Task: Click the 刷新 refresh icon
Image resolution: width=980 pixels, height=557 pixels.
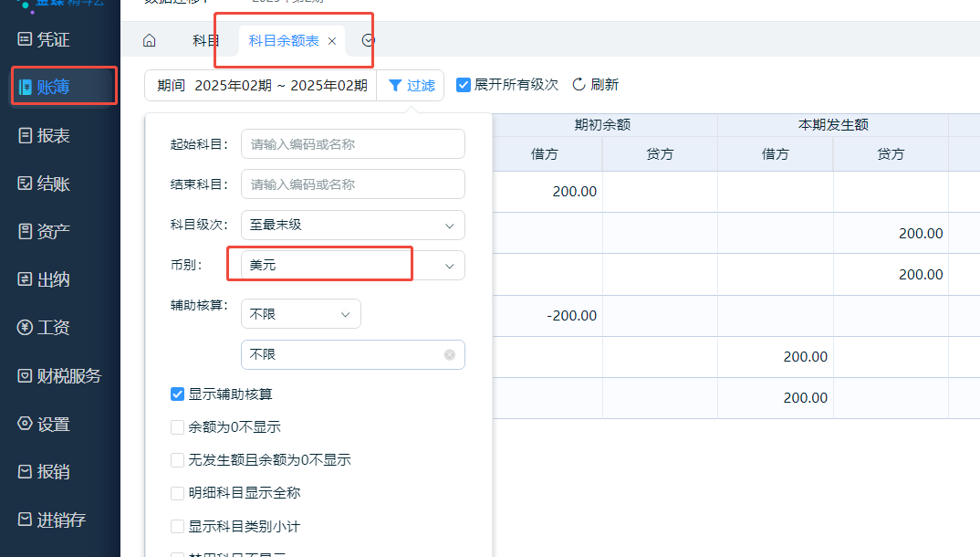Action: coord(579,85)
